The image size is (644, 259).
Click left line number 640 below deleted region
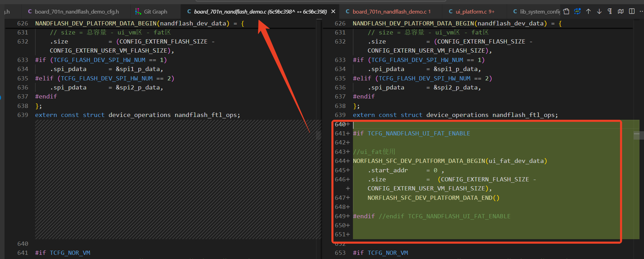click(23, 244)
